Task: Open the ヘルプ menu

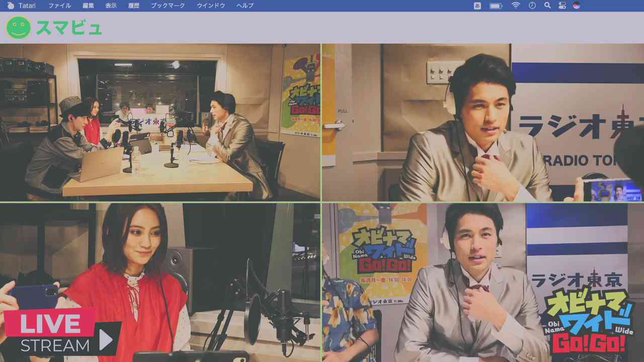Action: [x=245, y=6]
